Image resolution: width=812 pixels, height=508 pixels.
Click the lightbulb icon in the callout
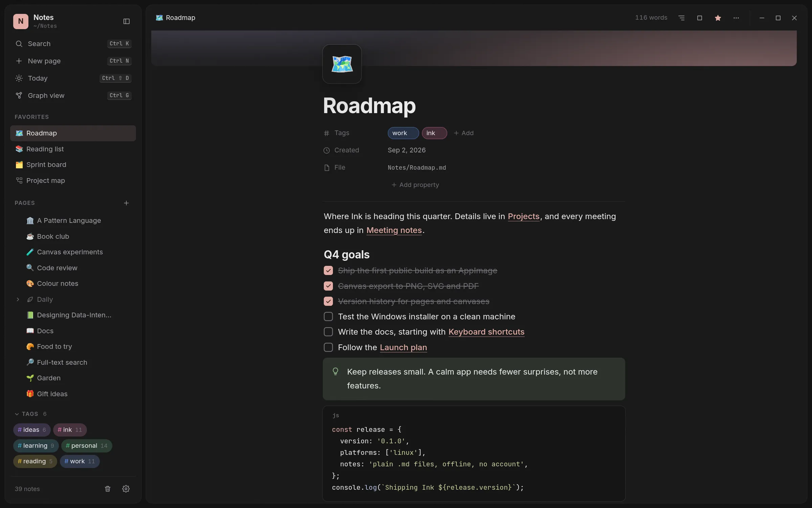(x=335, y=372)
